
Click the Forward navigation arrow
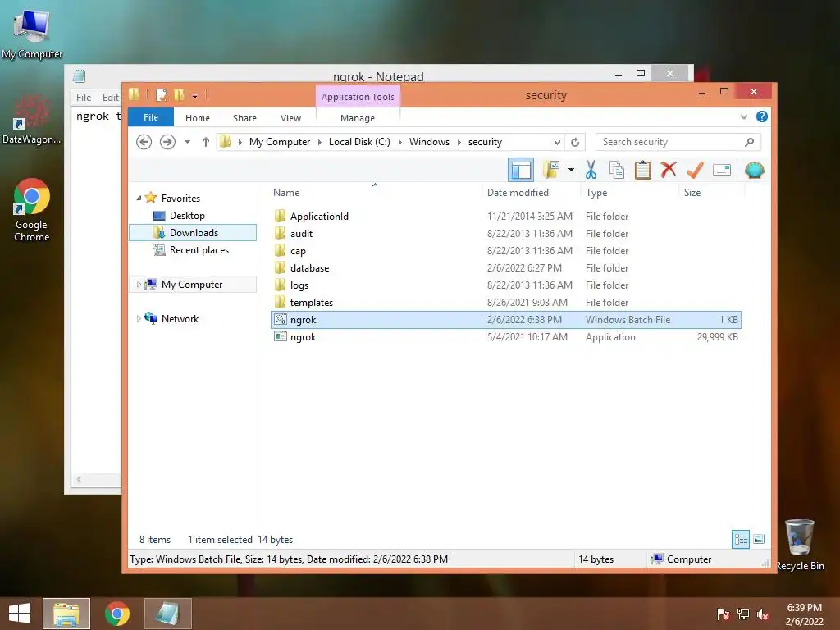coord(167,142)
